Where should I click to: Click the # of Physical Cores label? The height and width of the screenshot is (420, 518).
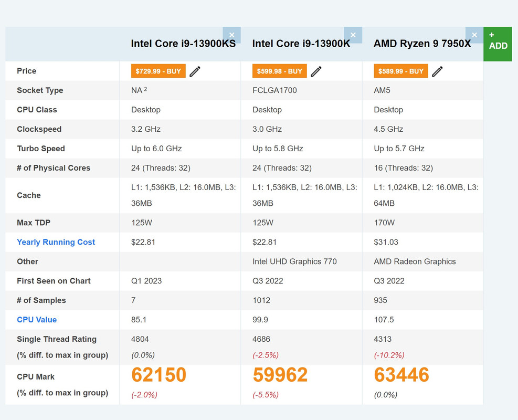(54, 168)
